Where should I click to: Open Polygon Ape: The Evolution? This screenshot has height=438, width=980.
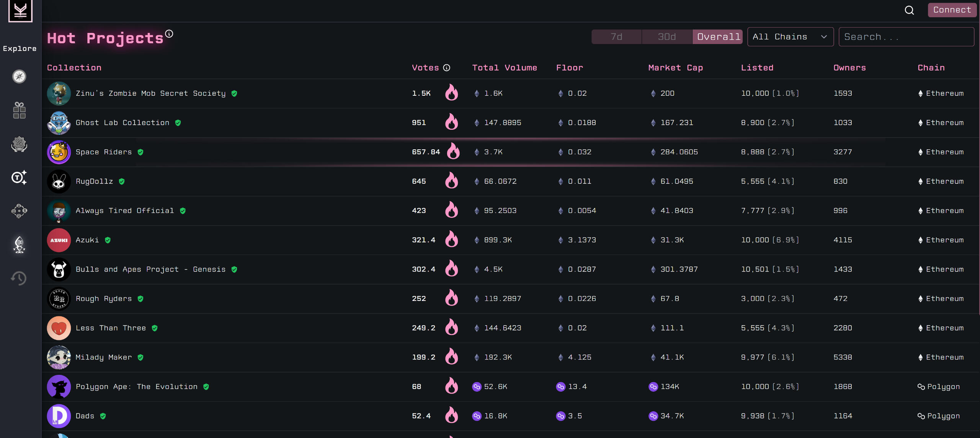[x=137, y=387]
